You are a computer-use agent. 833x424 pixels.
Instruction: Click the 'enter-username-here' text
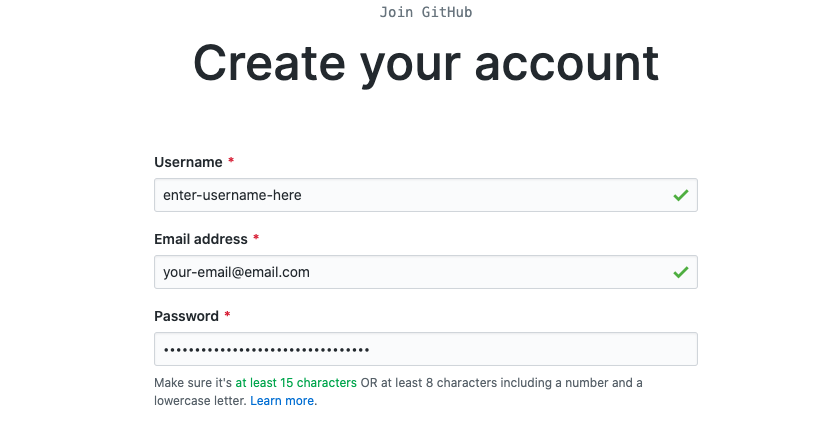coord(232,196)
